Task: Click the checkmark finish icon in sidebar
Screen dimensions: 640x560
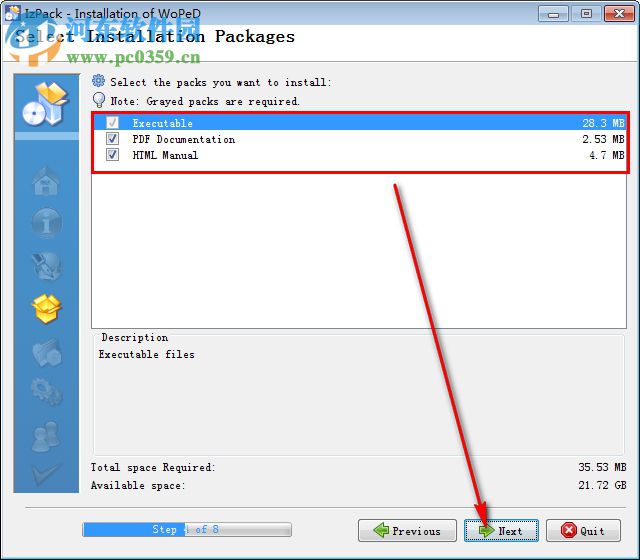Action: pyautogui.click(x=46, y=473)
